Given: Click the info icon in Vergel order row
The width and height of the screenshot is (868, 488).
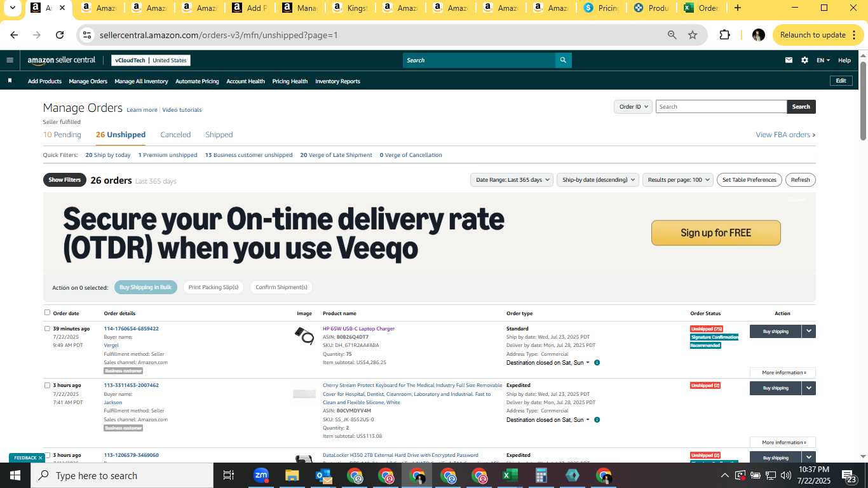Looking at the screenshot, I should point(597,363).
